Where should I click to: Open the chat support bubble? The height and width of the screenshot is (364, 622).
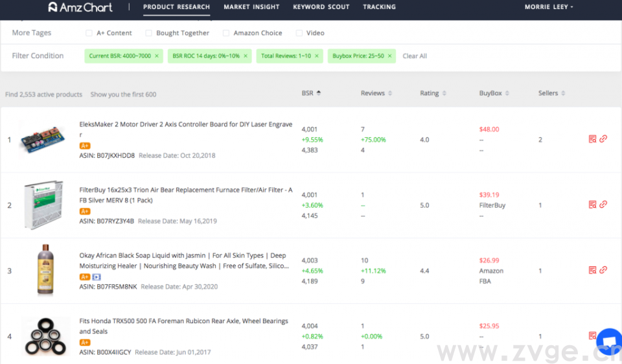[x=608, y=341]
